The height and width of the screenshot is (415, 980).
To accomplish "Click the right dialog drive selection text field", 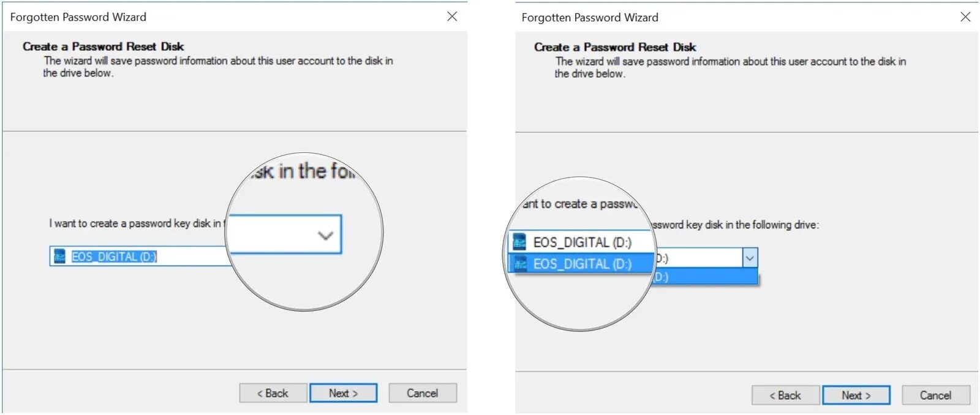I will [697, 258].
